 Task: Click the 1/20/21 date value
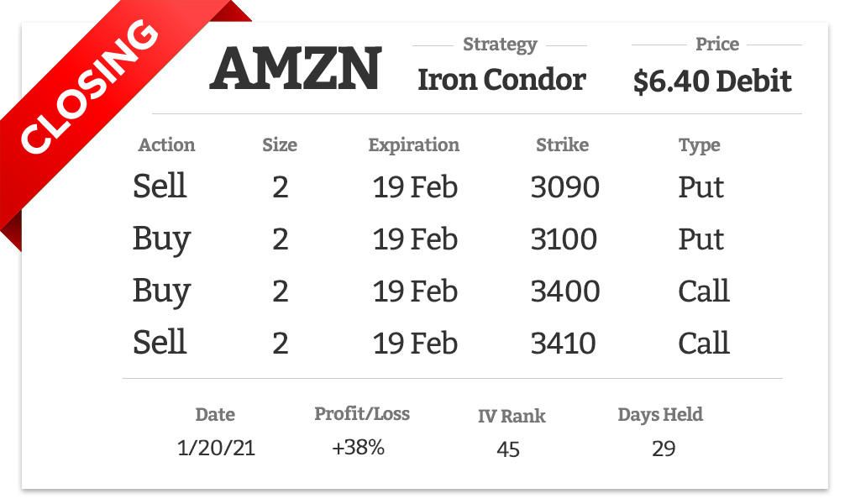point(217,449)
